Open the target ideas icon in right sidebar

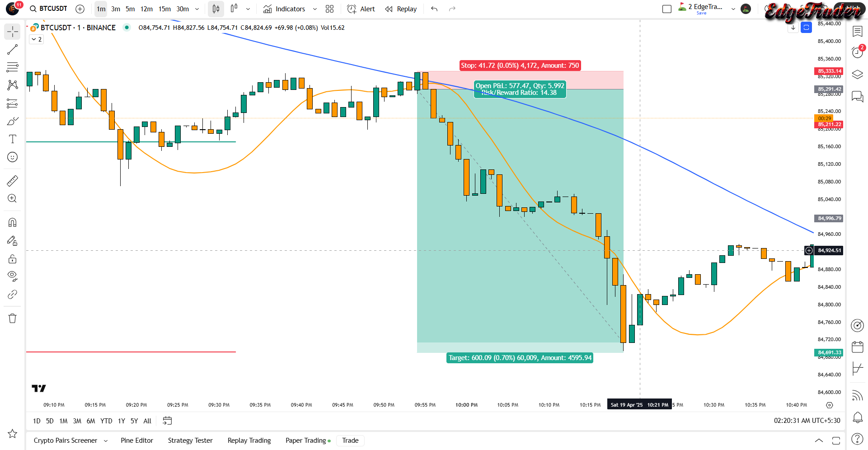coord(857,325)
